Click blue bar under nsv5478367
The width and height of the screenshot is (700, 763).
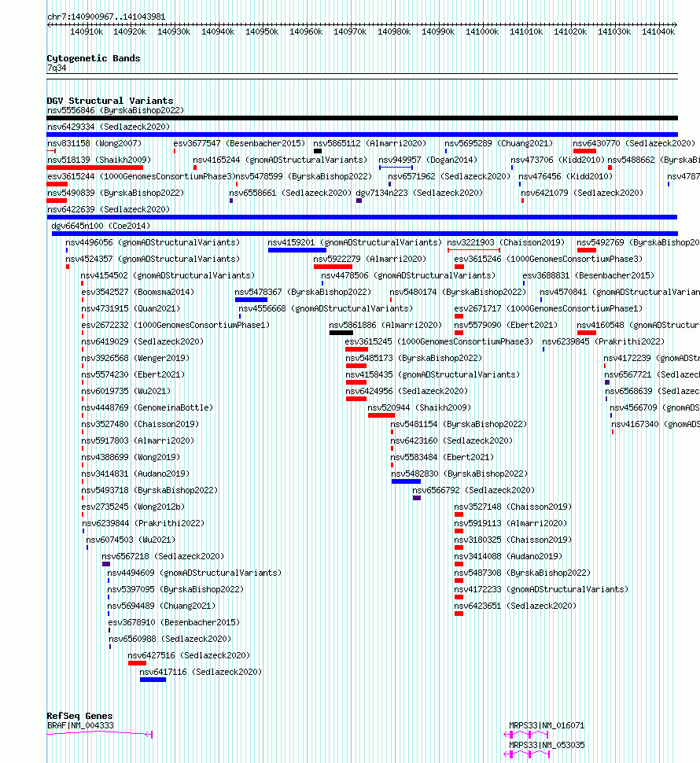coord(251,300)
